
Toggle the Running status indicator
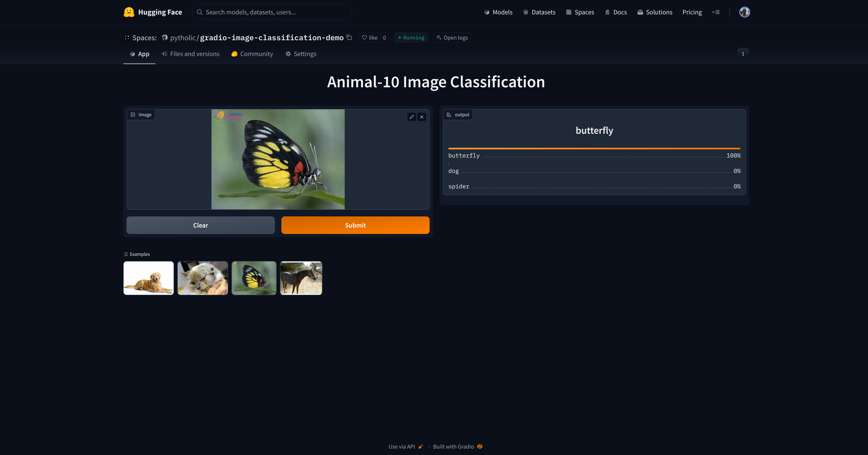(x=411, y=37)
